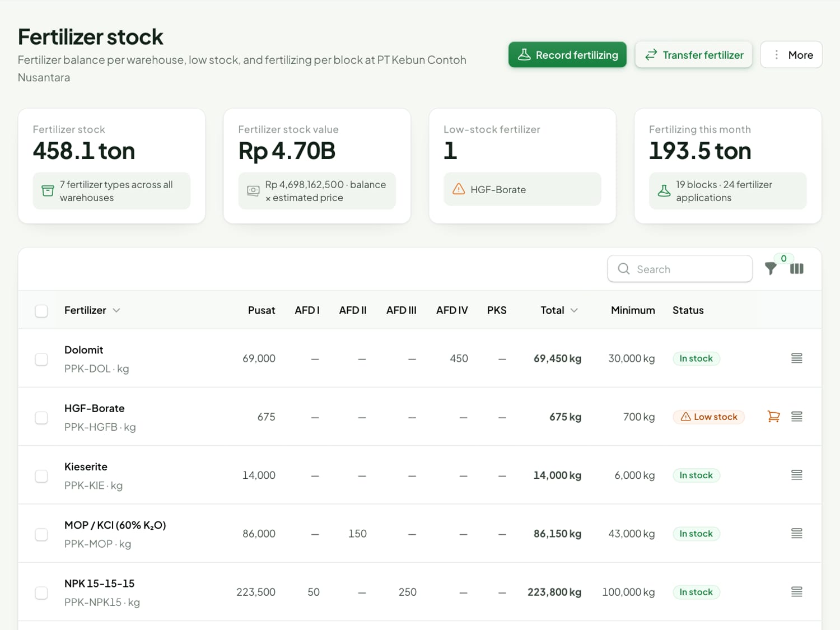The width and height of the screenshot is (840, 630).
Task: Click In stock badge for MOP / KCl
Action: (x=696, y=534)
